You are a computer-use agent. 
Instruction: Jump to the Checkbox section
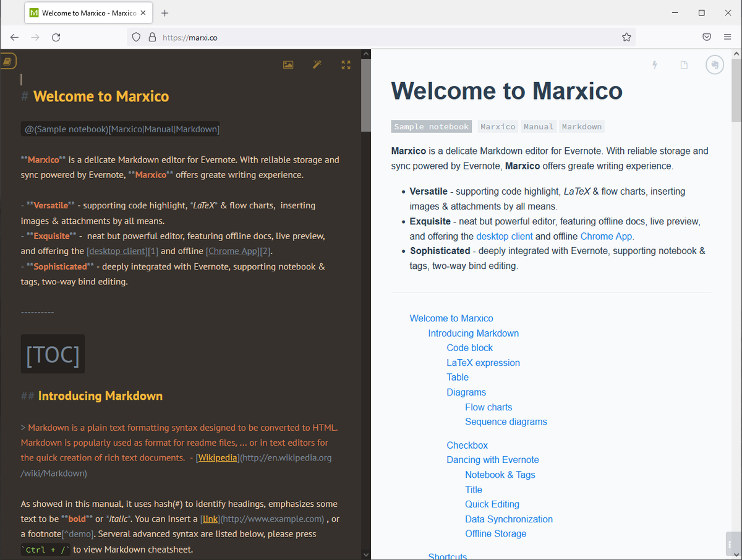click(x=467, y=445)
